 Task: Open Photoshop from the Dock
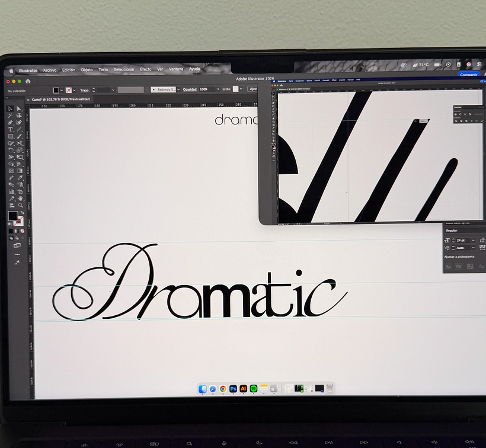coord(233,389)
